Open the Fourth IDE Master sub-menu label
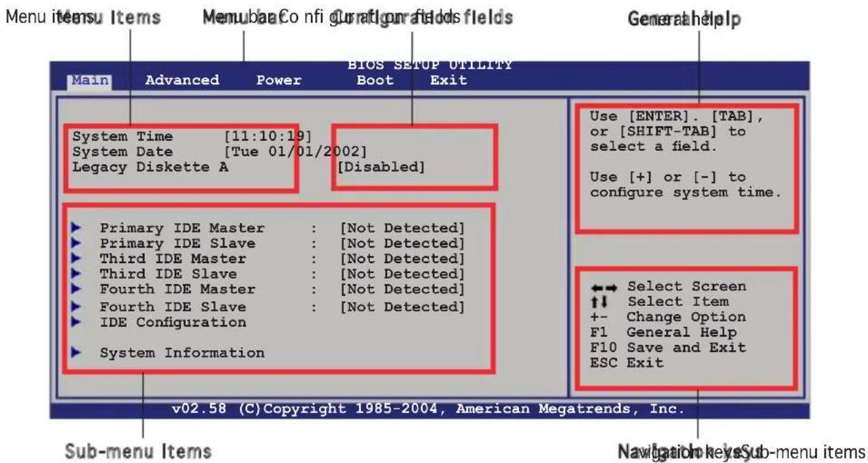 point(178,290)
